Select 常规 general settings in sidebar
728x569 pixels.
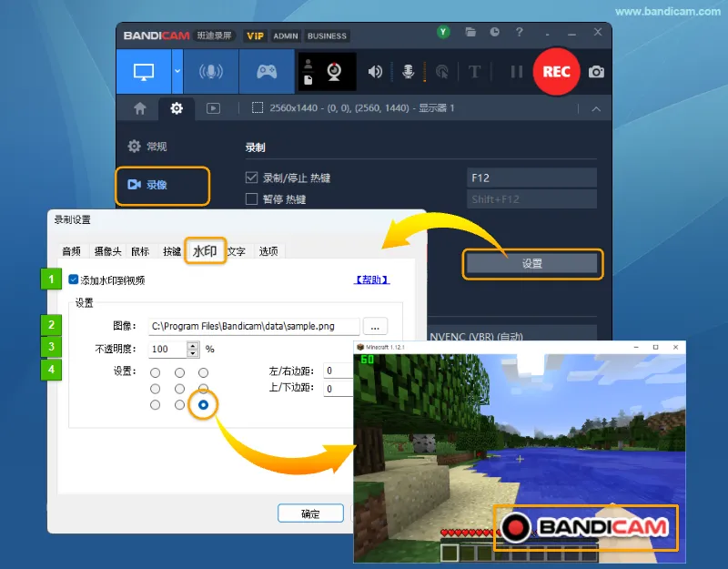coord(147,147)
